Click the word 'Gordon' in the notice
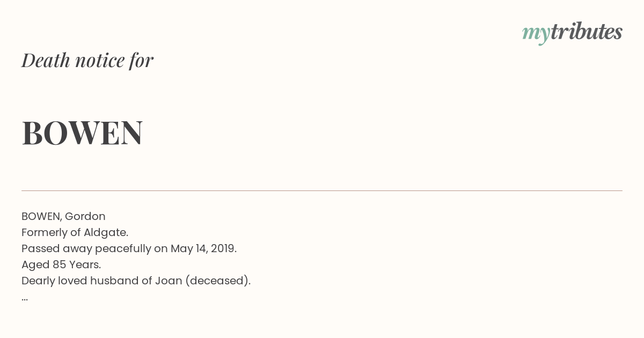This screenshot has width=644, height=338. coord(85,216)
